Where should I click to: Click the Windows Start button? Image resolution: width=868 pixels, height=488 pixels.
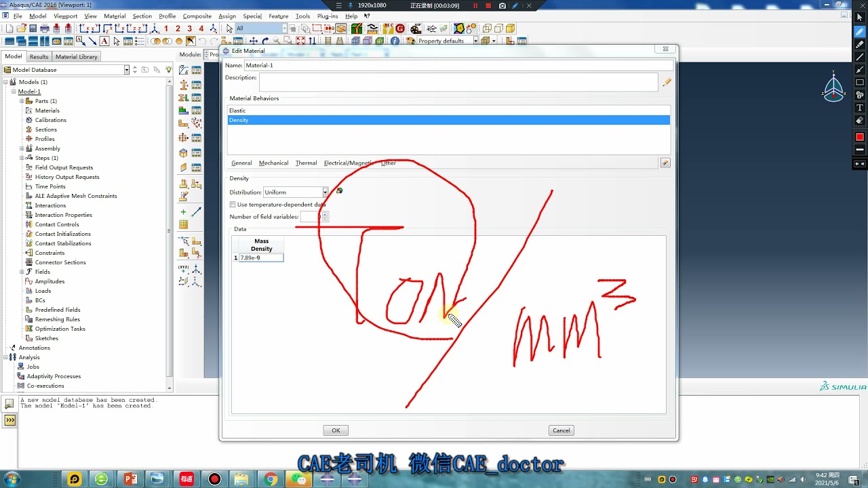coord(12,479)
